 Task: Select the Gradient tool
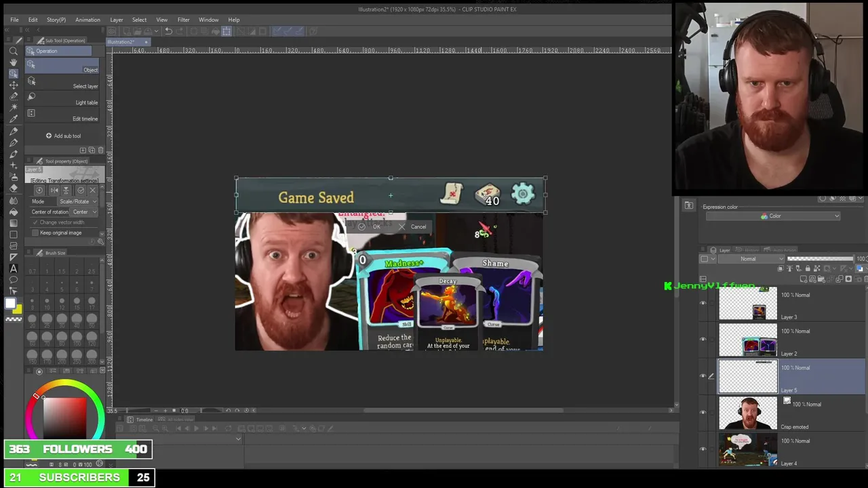coord(13,223)
